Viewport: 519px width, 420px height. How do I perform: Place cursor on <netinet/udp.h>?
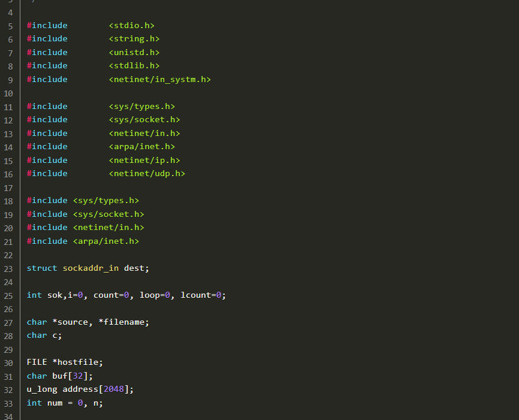pos(147,173)
